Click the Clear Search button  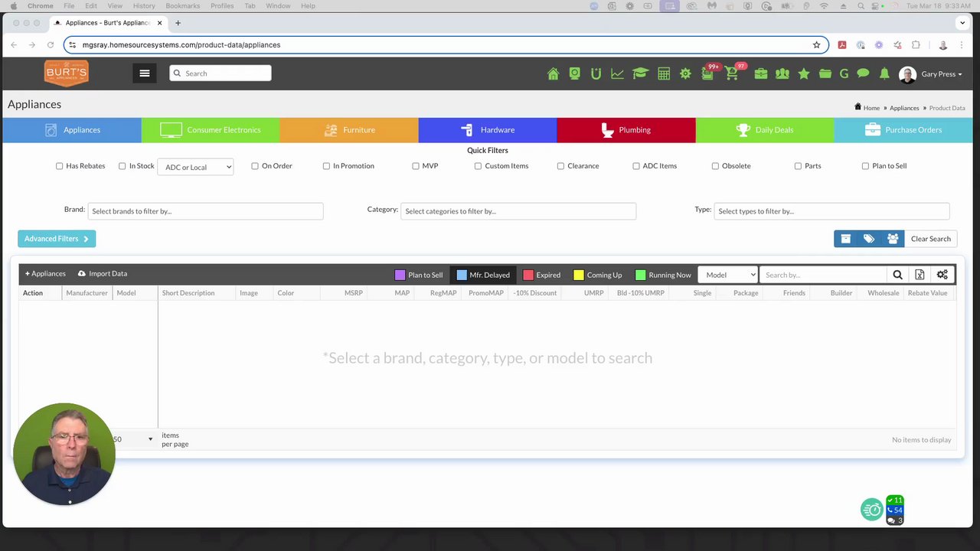[930, 239]
